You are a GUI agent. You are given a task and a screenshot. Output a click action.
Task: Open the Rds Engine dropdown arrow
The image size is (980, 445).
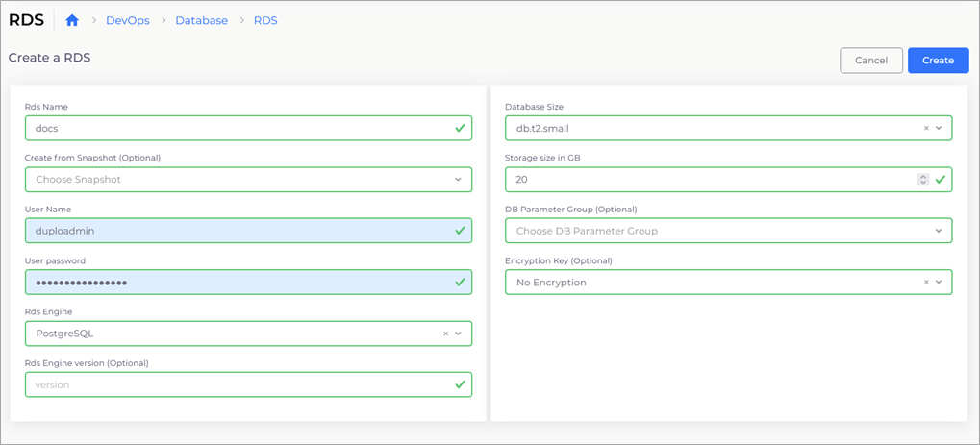[x=458, y=334]
